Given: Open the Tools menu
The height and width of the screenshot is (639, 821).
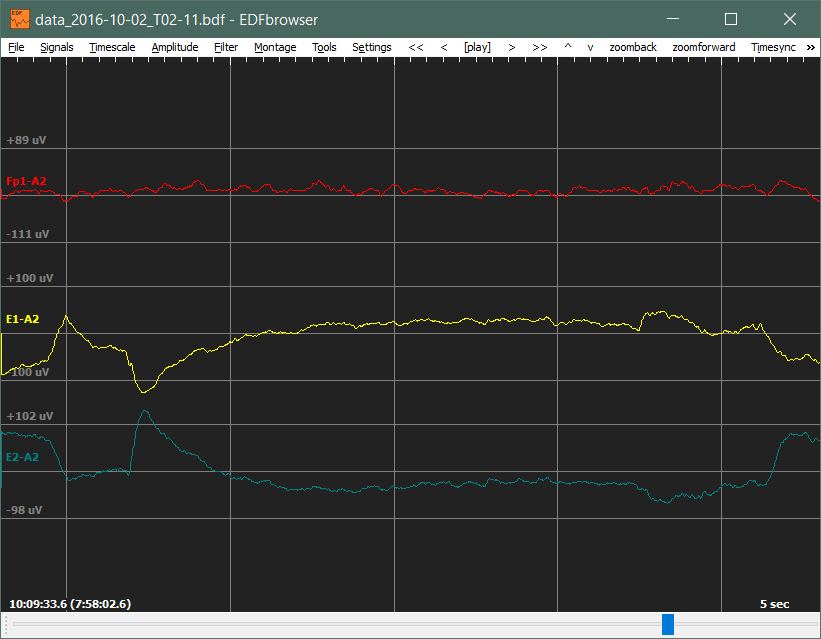Looking at the screenshot, I should tap(324, 47).
